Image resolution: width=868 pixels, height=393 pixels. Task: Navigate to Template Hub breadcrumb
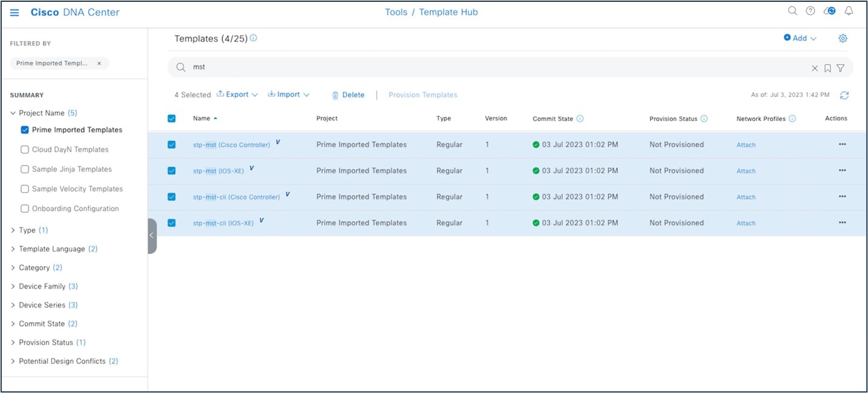pos(448,11)
